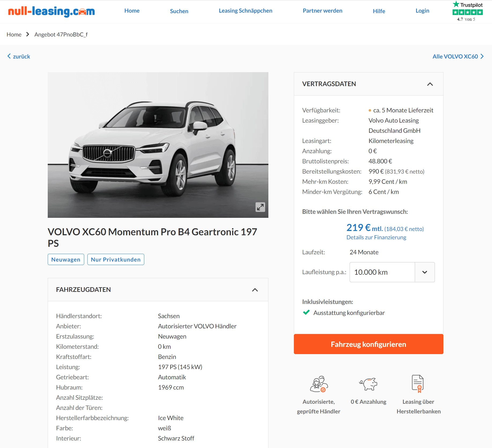
Task: Click '197 PS (145 kW)' value
Action: [180, 367]
